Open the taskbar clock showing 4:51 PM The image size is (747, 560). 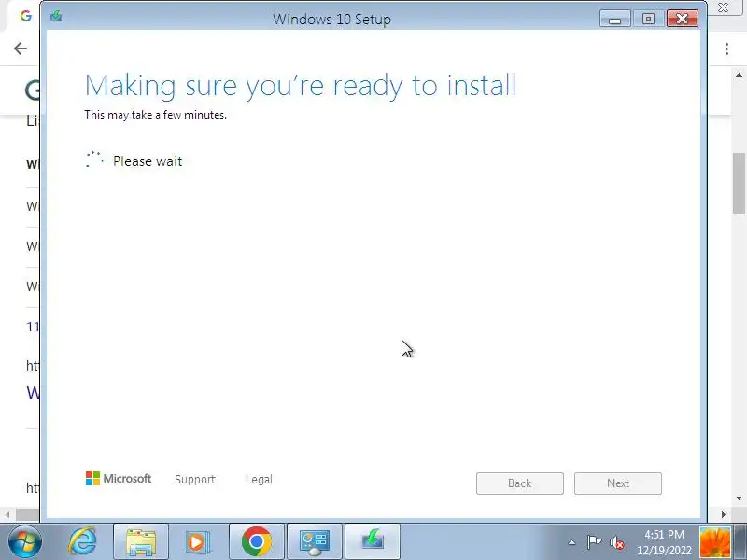point(664,542)
